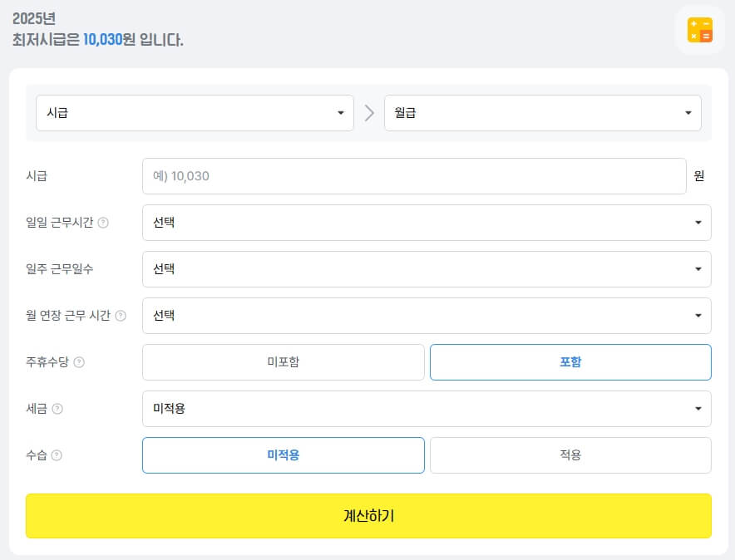Open the 세금 dropdown showing 미적용
735x560 pixels.
(x=427, y=409)
